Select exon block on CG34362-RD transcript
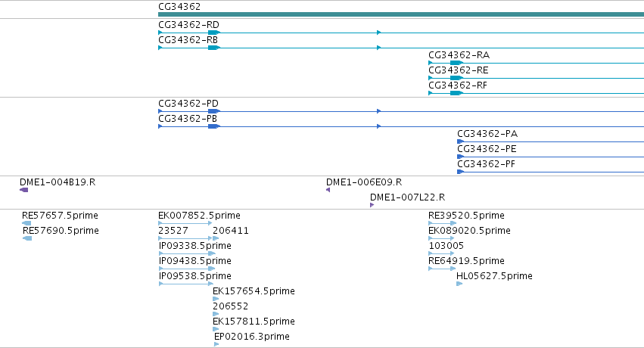Image resolution: width=644 pixels, height=348 pixels. pyautogui.click(x=214, y=33)
